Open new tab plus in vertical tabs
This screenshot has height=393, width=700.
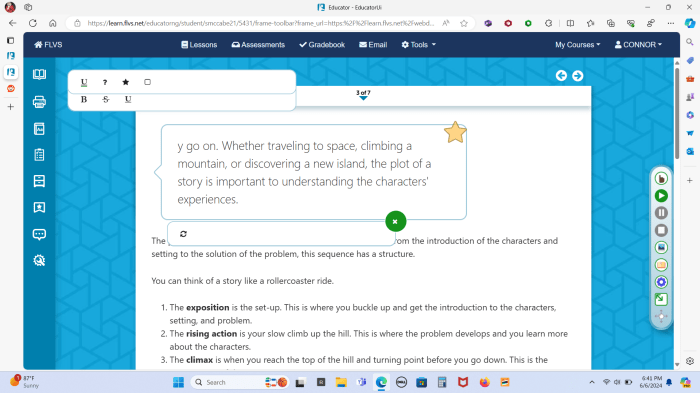[11, 107]
